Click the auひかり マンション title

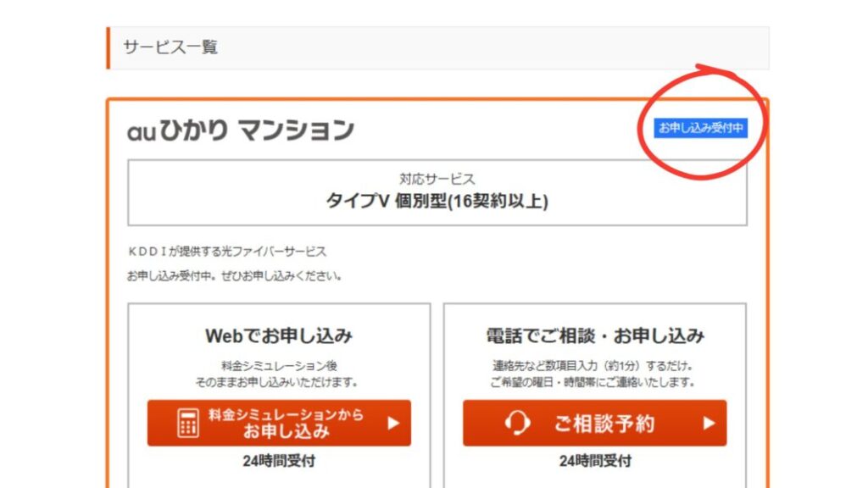tap(241, 130)
